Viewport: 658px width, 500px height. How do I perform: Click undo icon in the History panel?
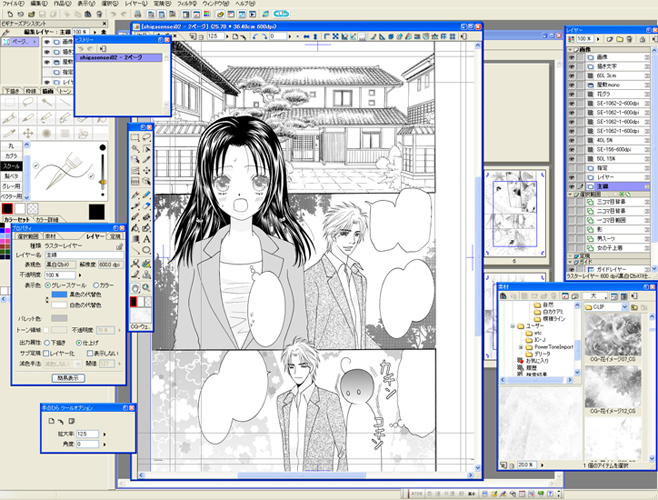81,49
